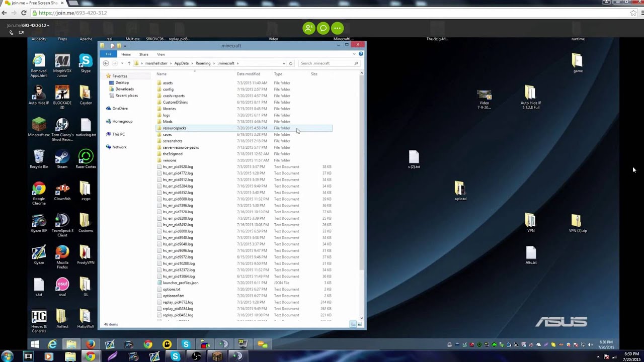Open the join.me more options icon
This screenshot has width=644, height=362.
338,28
